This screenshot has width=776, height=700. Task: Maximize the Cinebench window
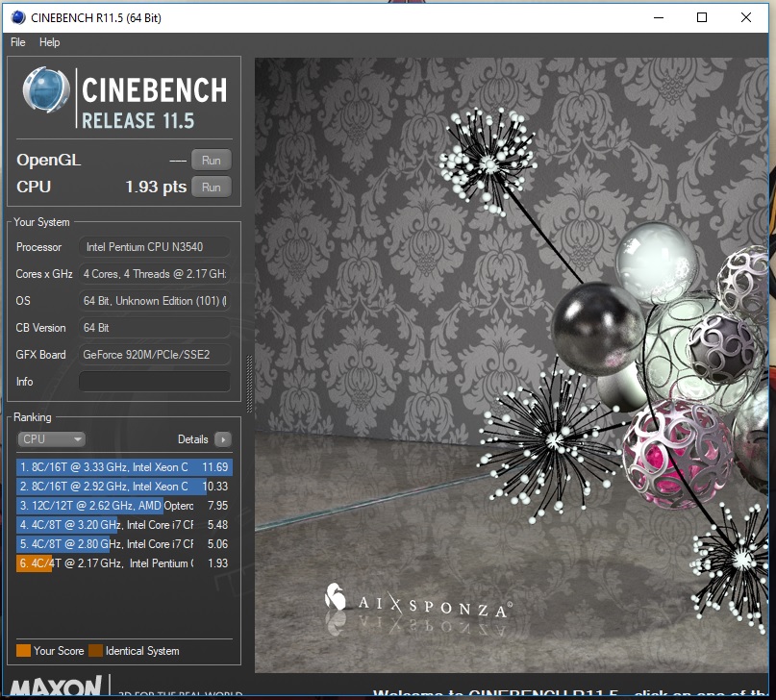coord(702,18)
